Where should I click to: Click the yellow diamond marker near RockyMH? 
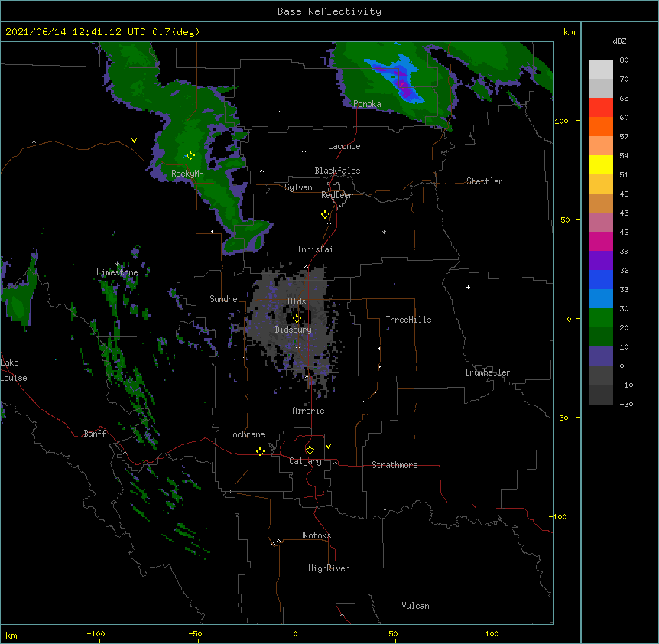[190, 156]
